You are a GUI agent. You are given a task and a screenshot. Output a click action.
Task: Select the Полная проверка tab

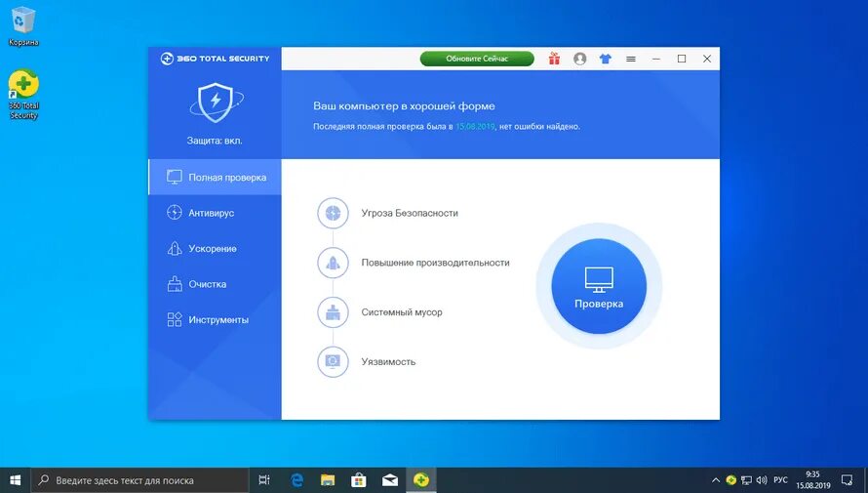215,178
